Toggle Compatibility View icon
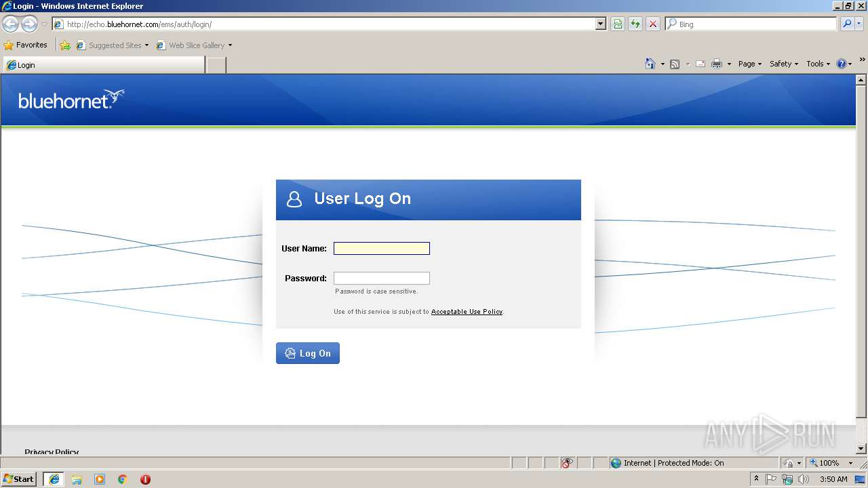This screenshot has width=868, height=488. [618, 24]
